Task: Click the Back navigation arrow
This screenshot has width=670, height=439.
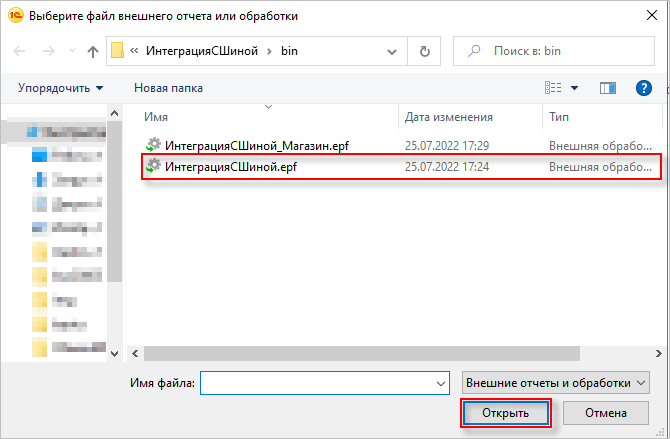Action: [x=21, y=51]
